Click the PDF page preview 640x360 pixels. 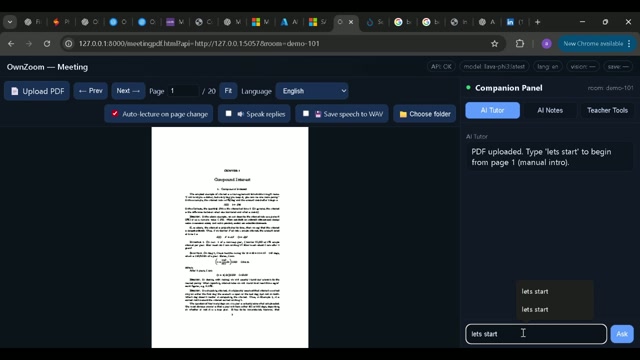coord(230,237)
